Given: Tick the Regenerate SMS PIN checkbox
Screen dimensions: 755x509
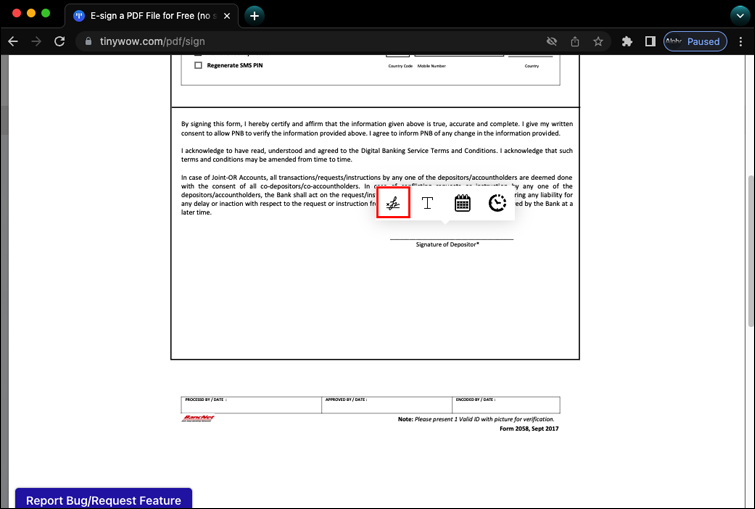Looking at the screenshot, I should (198, 65).
